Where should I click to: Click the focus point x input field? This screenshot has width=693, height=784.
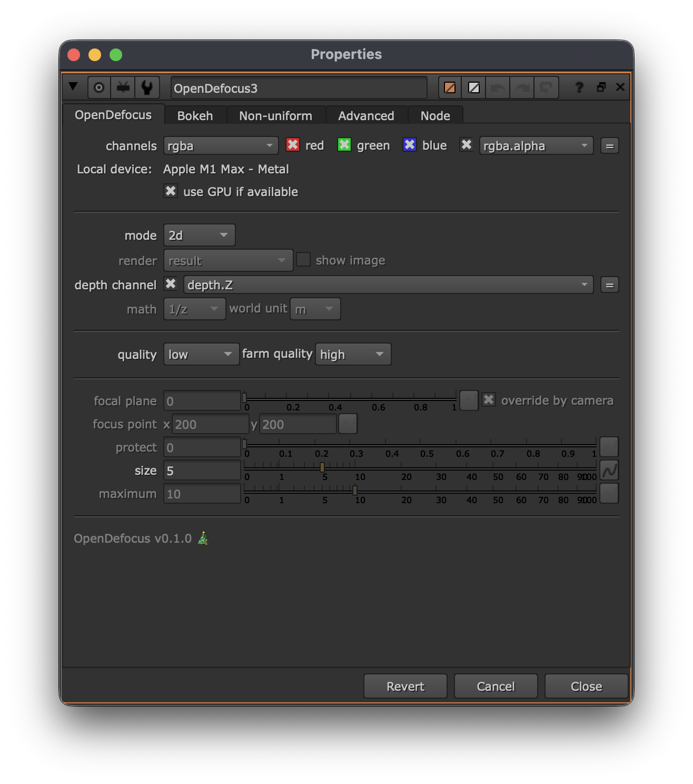tap(210, 424)
